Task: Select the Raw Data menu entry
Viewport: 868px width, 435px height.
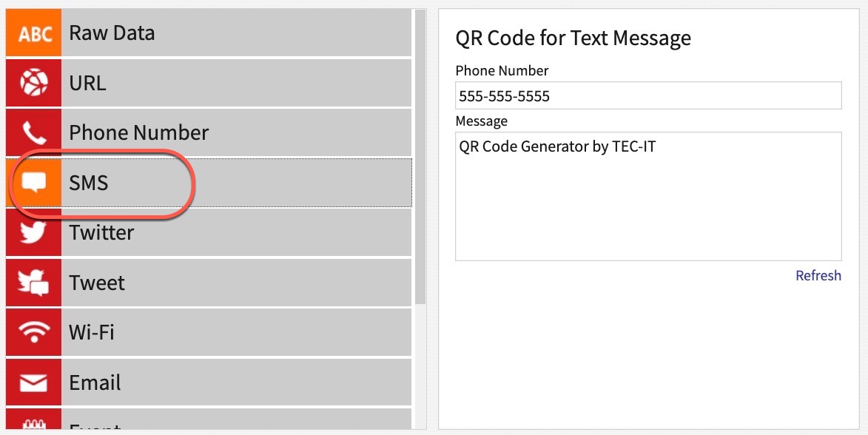Action: (112, 33)
